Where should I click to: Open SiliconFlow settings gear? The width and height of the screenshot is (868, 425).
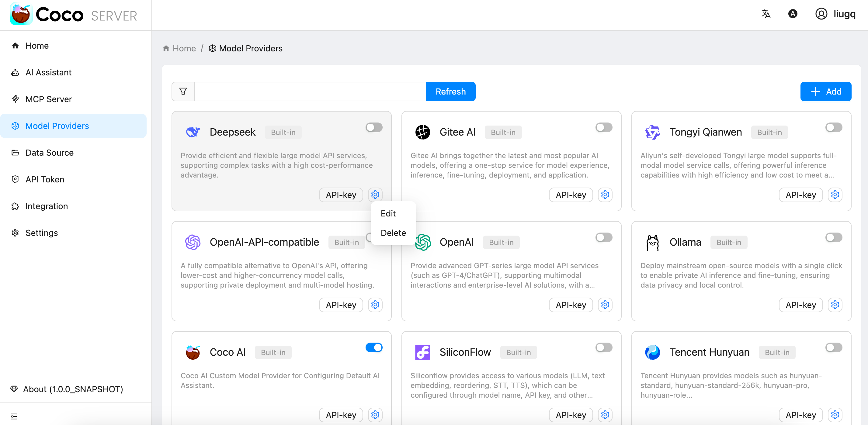click(x=605, y=415)
